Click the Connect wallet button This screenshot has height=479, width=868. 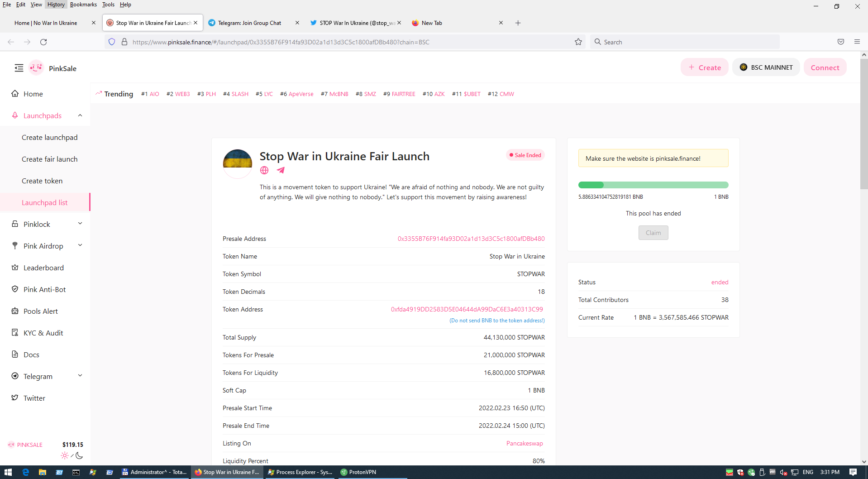(825, 67)
